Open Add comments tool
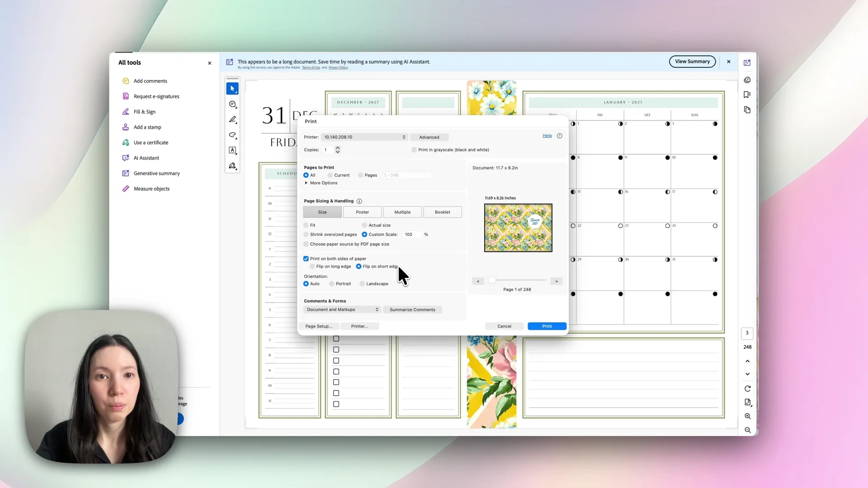Image resolution: width=868 pixels, height=488 pixels. (145, 81)
